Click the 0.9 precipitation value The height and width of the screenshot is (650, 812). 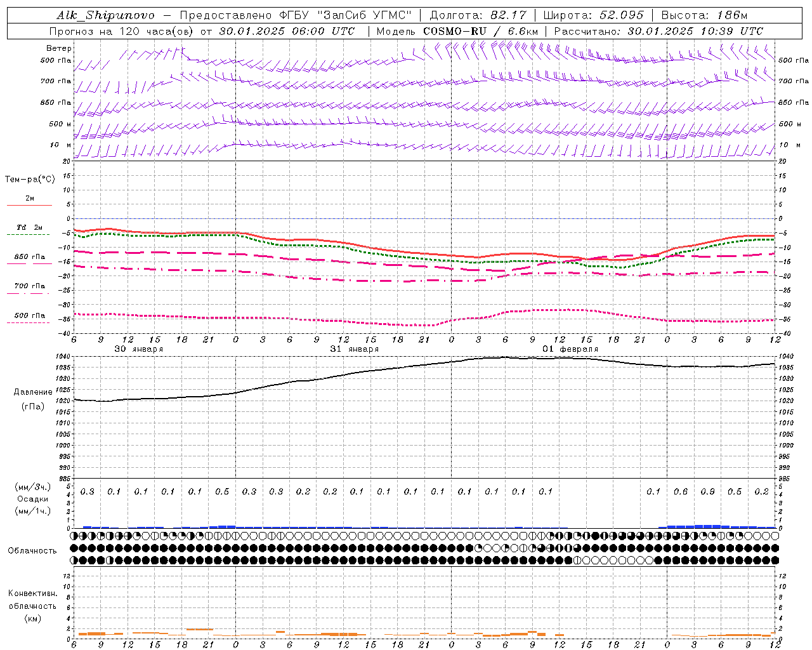click(707, 492)
